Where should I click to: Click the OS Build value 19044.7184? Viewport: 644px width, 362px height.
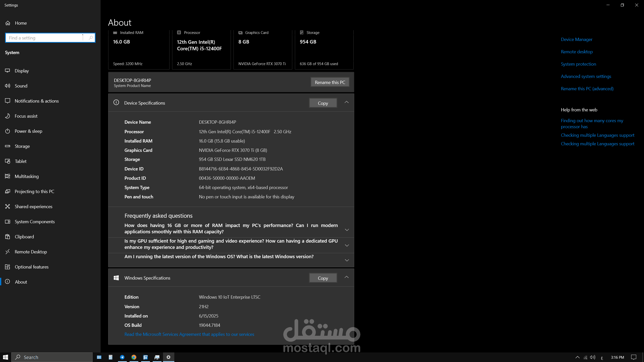pyautogui.click(x=210, y=325)
